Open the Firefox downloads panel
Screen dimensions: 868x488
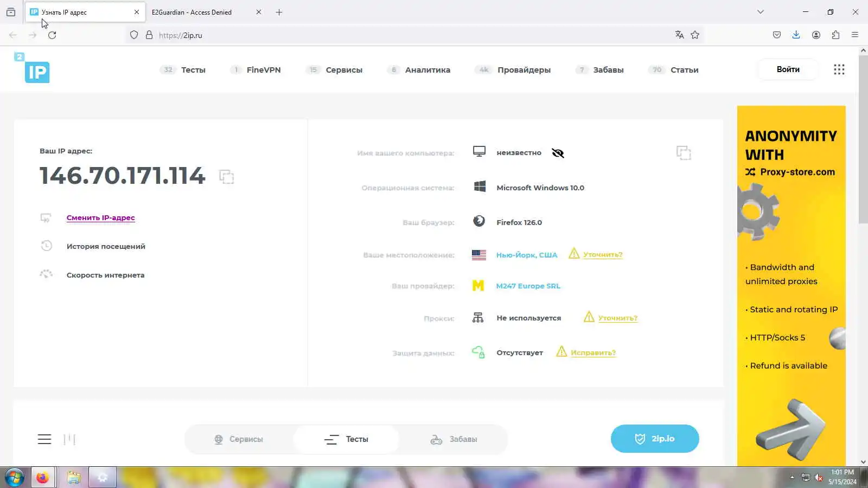pyautogui.click(x=796, y=35)
